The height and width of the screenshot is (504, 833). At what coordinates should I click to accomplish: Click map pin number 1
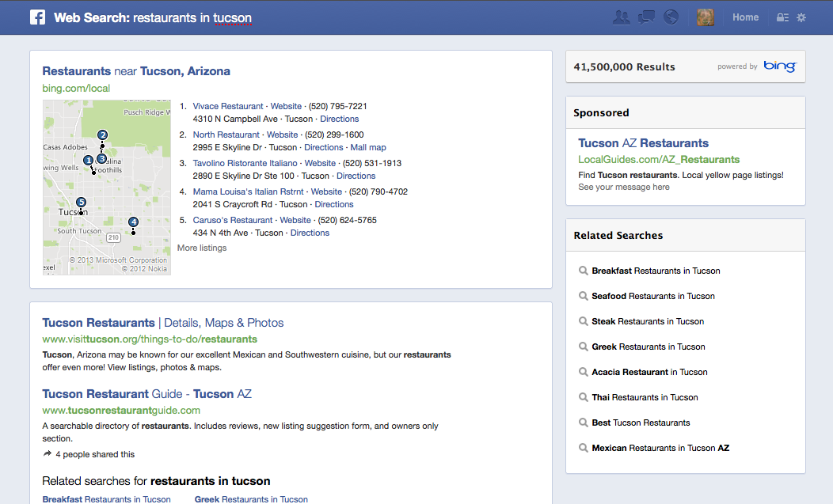pyautogui.click(x=89, y=160)
